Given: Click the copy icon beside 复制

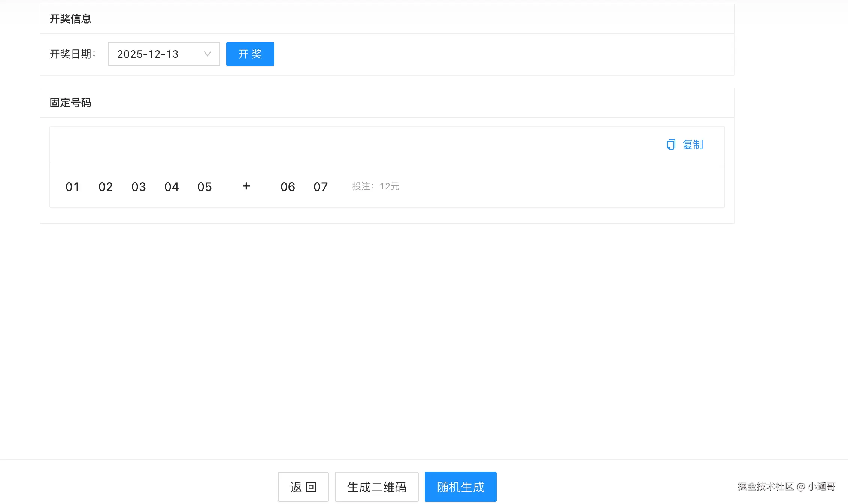Looking at the screenshot, I should point(671,145).
